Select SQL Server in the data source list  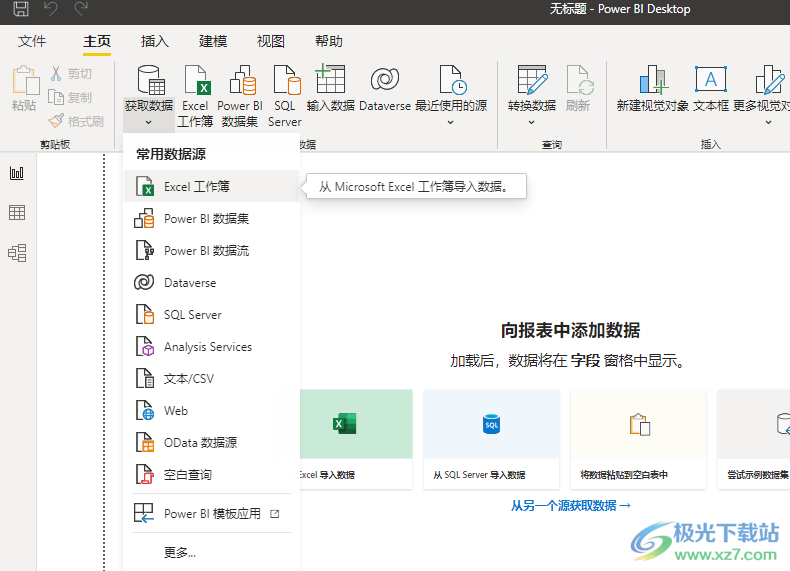[x=211, y=314]
